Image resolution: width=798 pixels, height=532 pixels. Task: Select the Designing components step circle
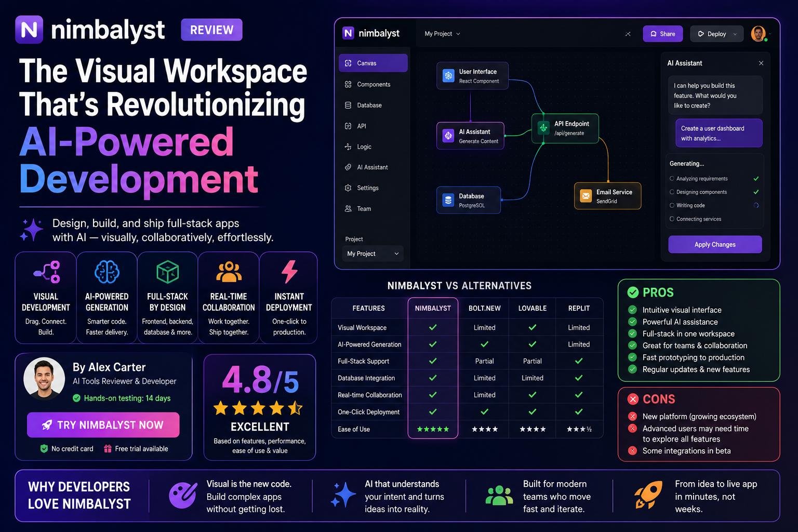point(672,192)
